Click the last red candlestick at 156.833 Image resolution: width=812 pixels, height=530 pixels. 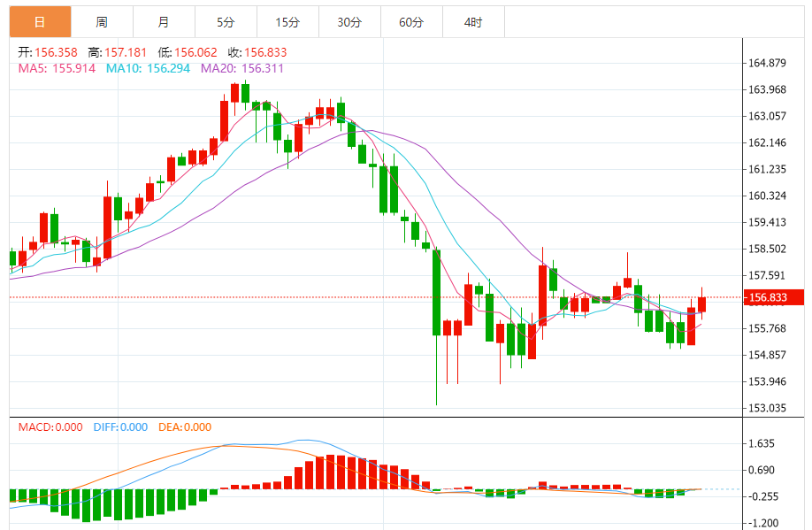coord(702,304)
